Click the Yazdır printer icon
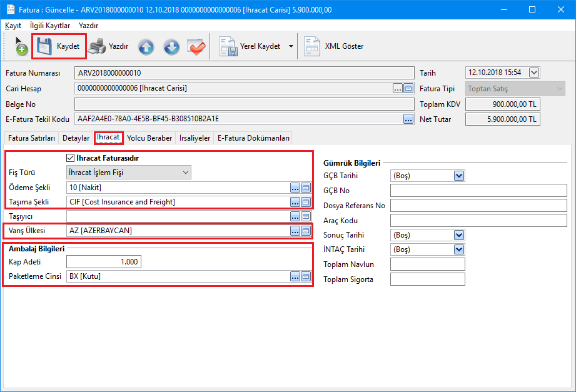Screen dimensions: 576x392 click(97, 46)
